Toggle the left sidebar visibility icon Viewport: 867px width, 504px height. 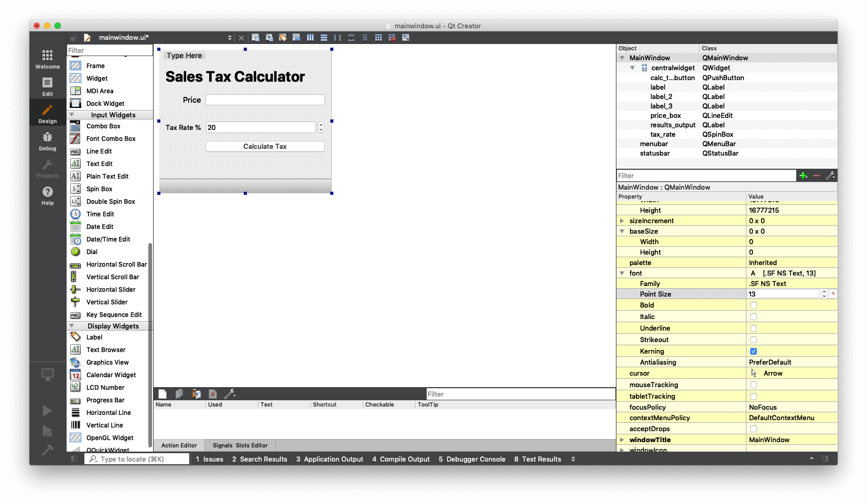tap(74, 459)
